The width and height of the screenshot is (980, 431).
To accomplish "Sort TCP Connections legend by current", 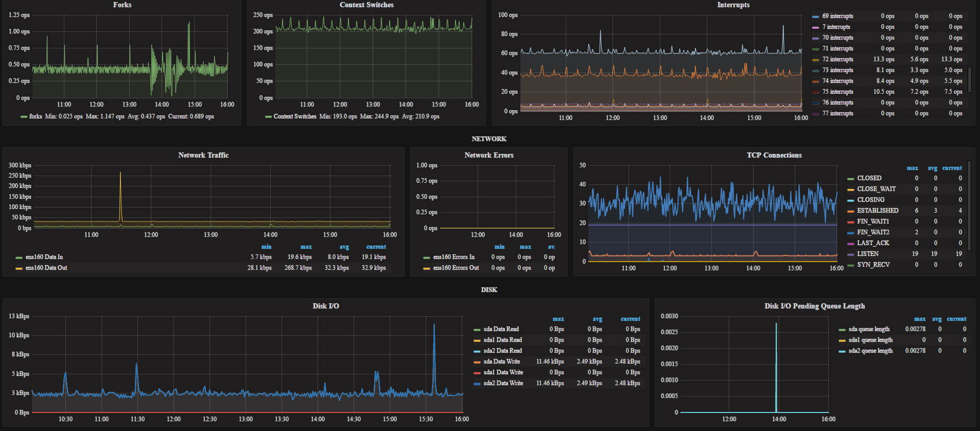I will coord(952,168).
